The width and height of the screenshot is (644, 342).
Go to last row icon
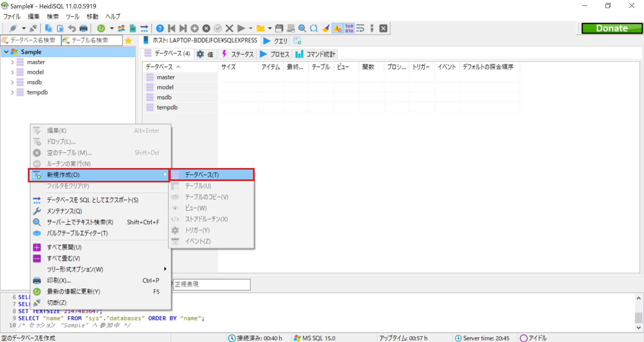pyautogui.click(x=183, y=28)
